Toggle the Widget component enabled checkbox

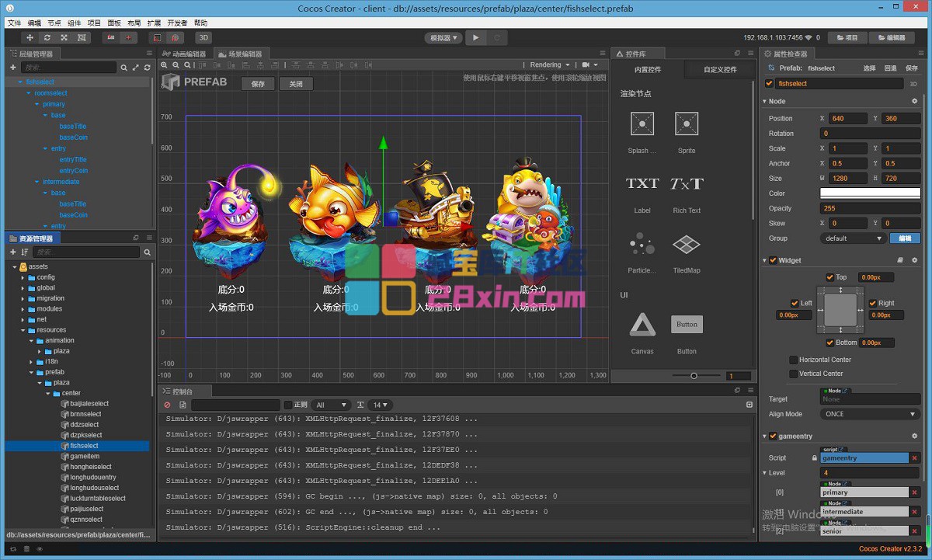(x=773, y=260)
